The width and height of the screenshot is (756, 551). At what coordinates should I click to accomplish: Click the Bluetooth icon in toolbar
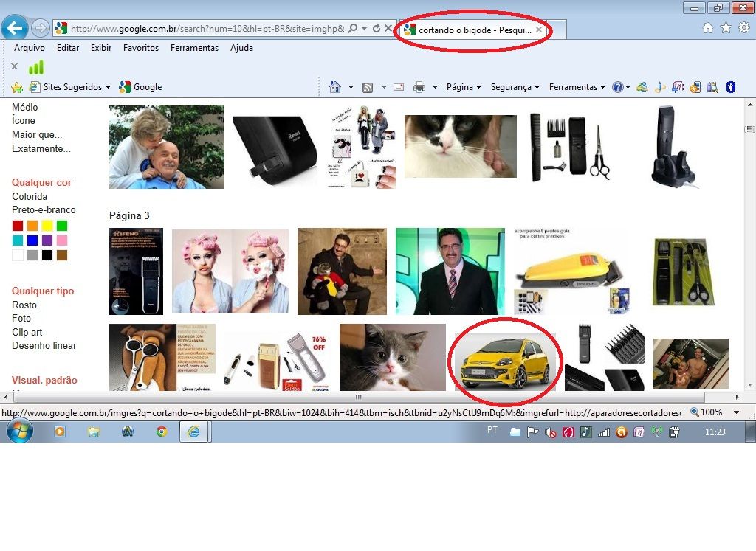point(730,87)
